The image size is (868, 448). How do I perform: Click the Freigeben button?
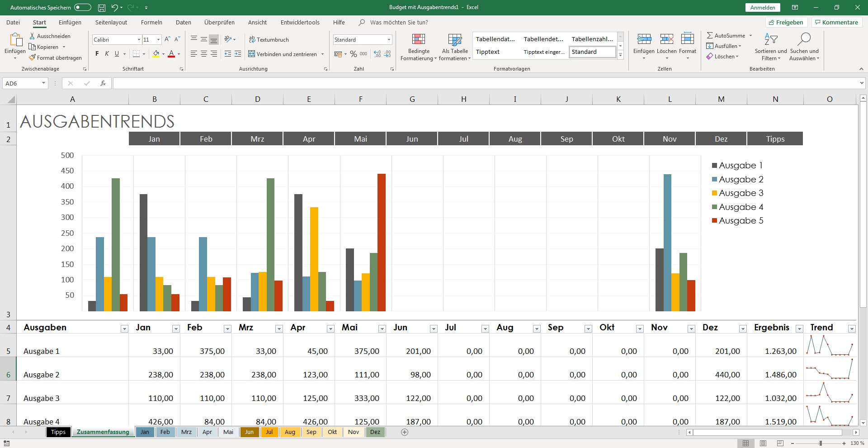pos(787,22)
